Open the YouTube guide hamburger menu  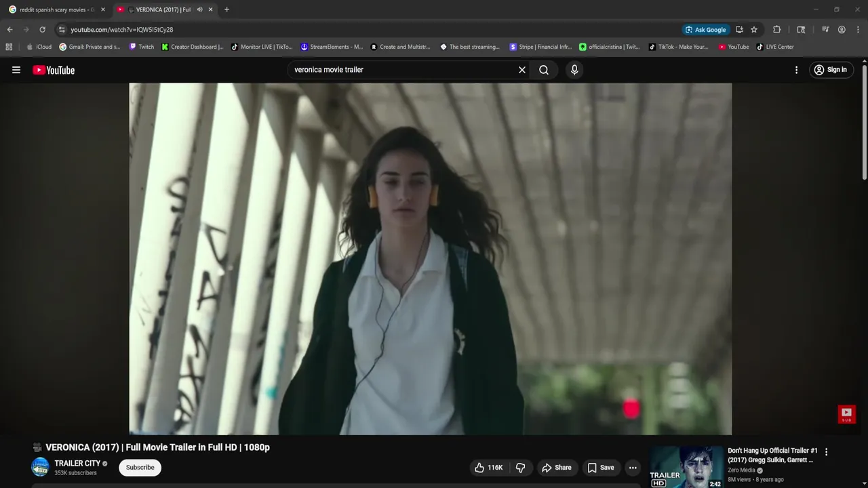tap(16, 70)
